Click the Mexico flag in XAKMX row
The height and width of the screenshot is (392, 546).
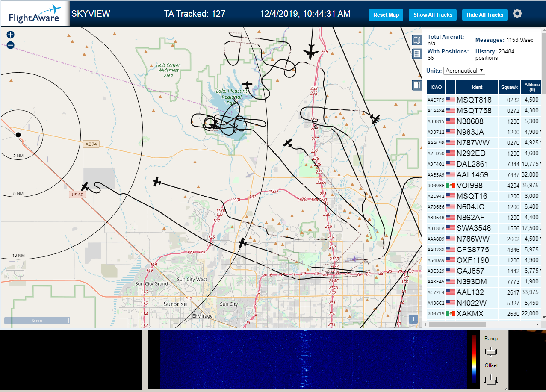tap(451, 313)
